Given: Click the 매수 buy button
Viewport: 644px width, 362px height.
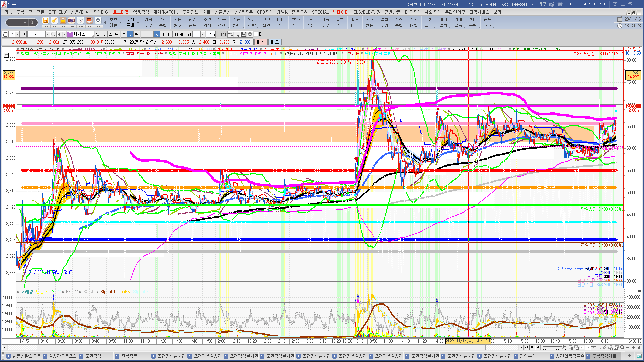Looking at the screenshot, I should point(261,42).
